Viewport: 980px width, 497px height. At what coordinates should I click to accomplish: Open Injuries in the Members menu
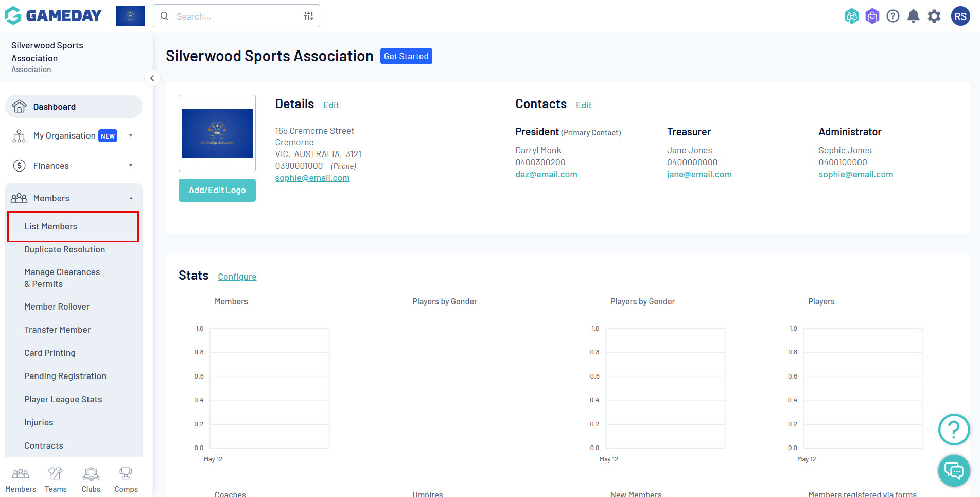[x=39, y=422]
